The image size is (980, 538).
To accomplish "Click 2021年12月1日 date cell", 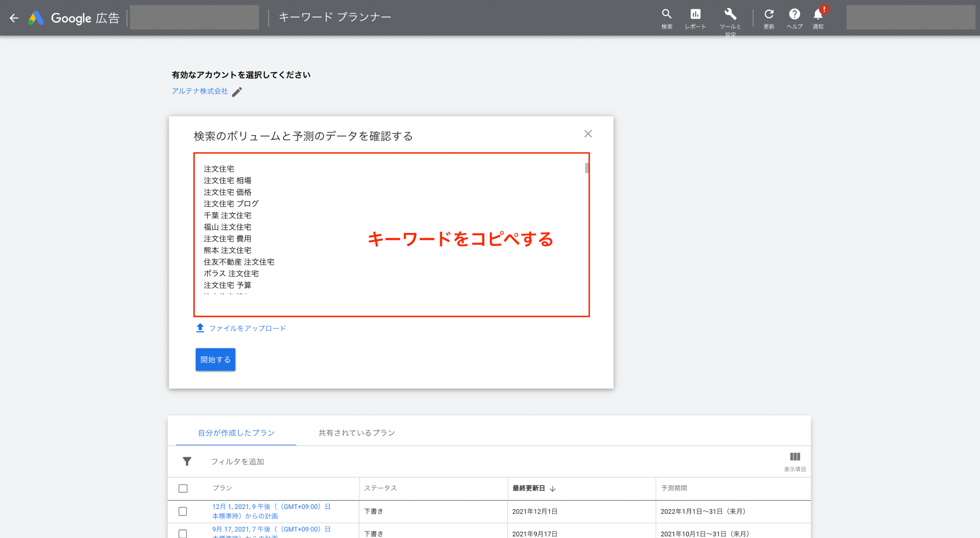I will (535, 511).
